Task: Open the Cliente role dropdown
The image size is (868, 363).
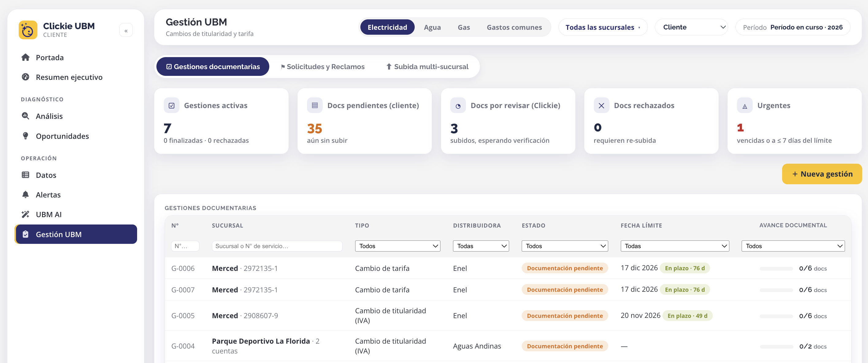Action: (691, 27)
